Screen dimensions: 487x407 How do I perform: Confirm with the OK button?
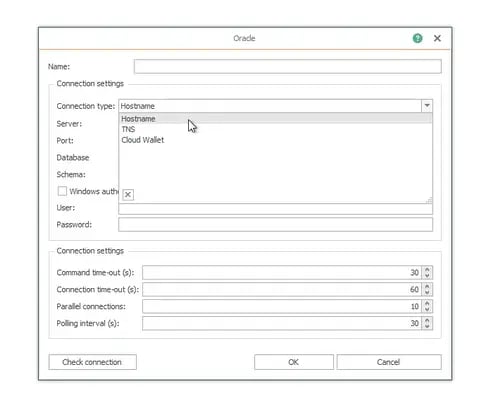point(294,362)
